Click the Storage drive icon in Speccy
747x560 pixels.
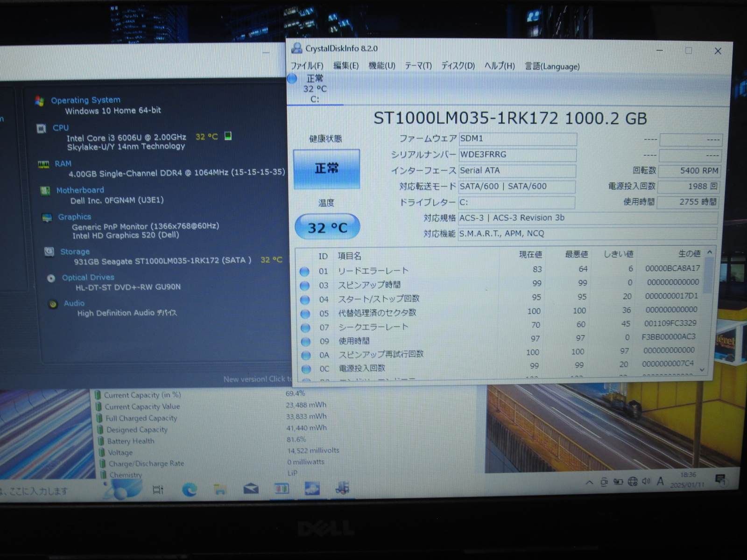pos(49,252)
